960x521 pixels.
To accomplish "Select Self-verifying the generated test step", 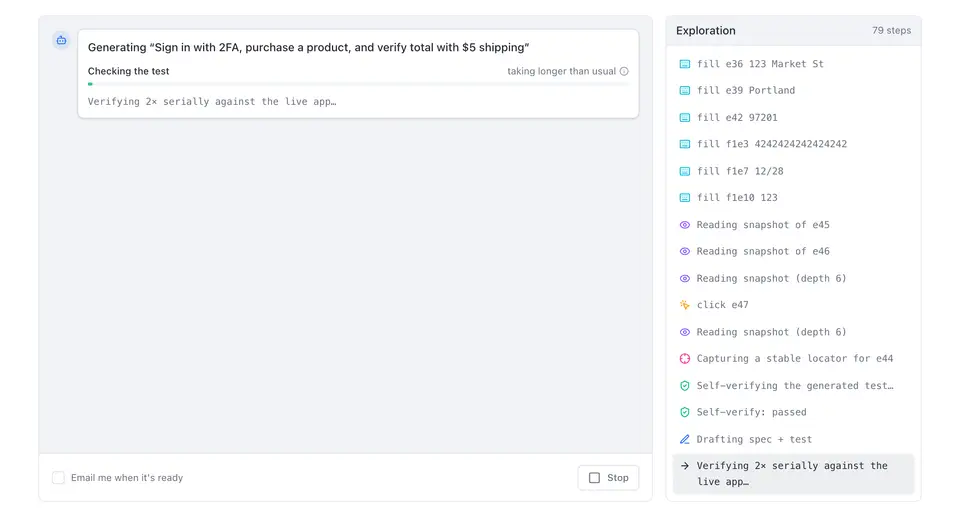I will [x=793, y=386].
